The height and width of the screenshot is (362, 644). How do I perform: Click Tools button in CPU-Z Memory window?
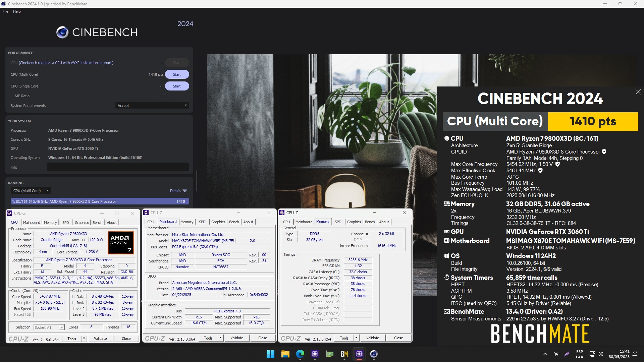point(344,338)
